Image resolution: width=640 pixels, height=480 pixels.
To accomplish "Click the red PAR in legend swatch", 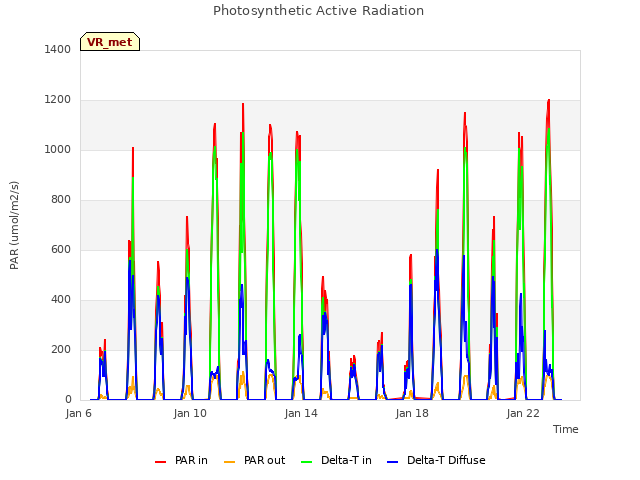I will point(160,462).
